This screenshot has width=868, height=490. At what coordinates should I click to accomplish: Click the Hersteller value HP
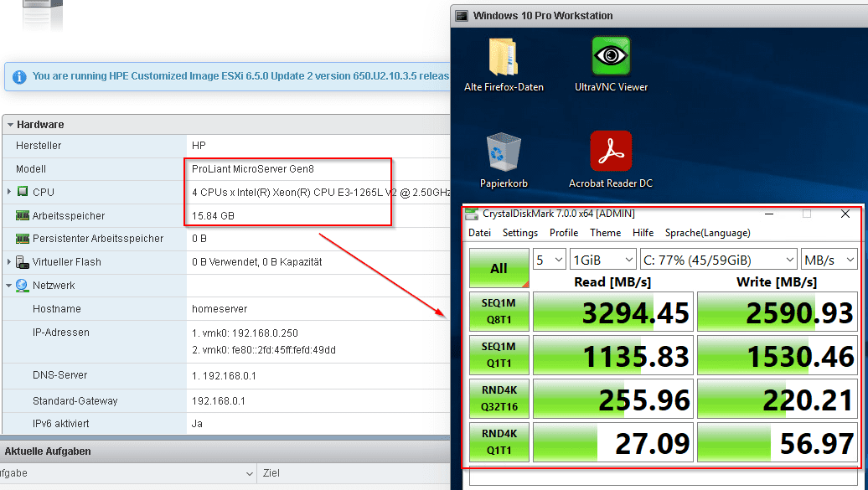tap(199, 146)
